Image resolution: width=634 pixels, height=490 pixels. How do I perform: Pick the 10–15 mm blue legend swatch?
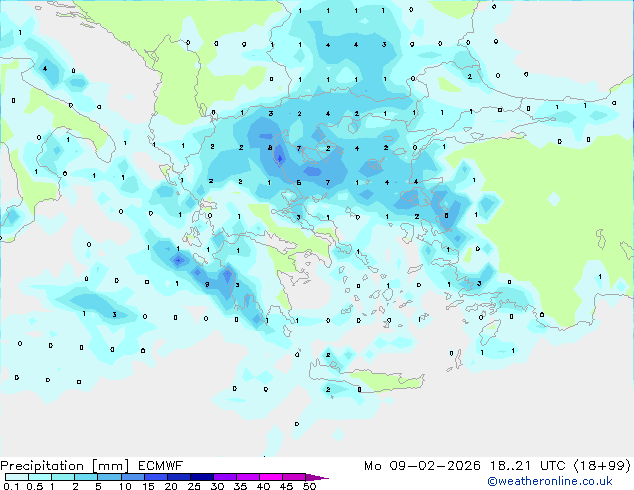tap(133, 477)
